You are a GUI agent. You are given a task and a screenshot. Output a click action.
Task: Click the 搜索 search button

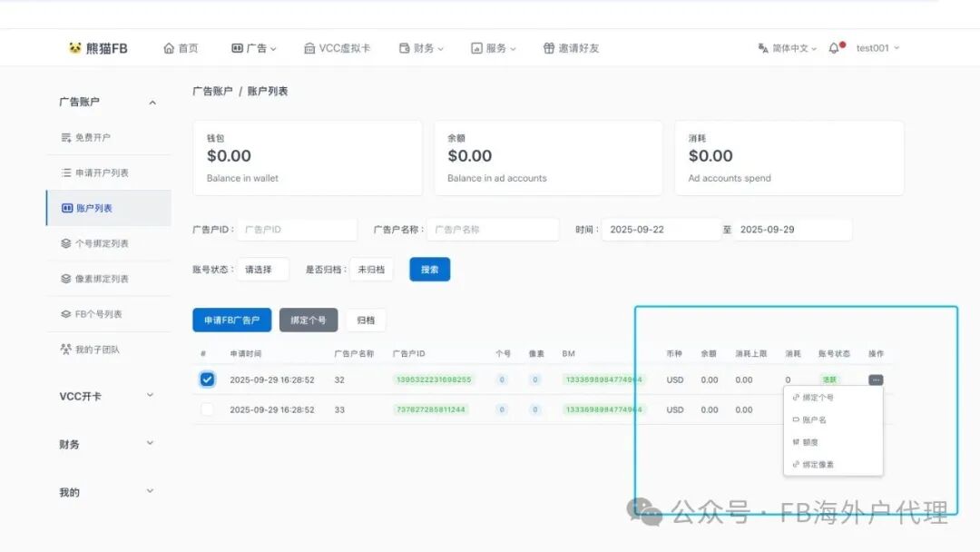click(429, 269)
